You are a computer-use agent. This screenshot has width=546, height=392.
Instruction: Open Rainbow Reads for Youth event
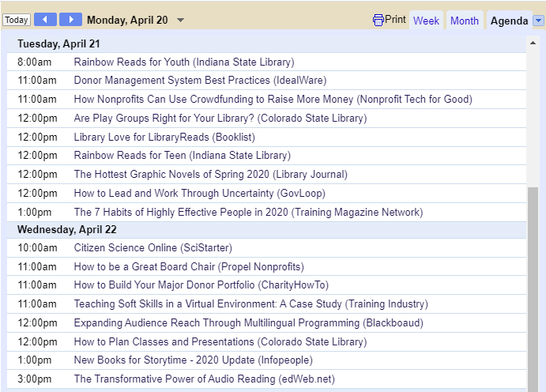tap(184, 62)
